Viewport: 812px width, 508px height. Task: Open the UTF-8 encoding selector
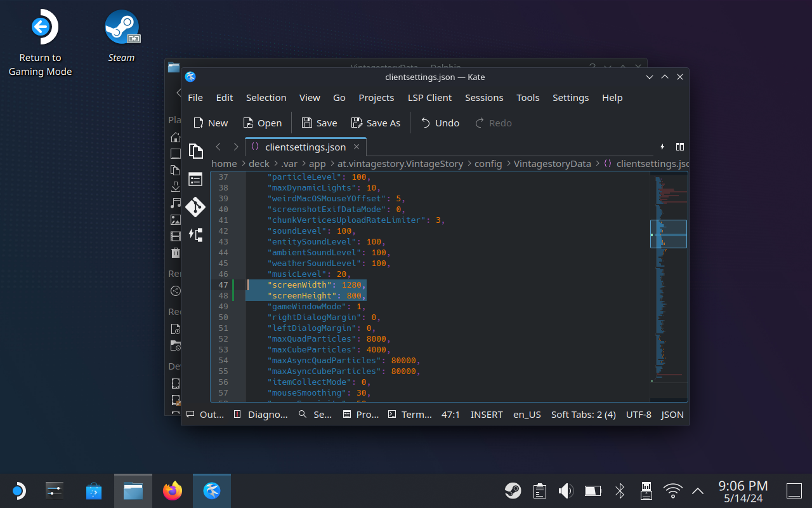pyautogui.click(x=638, y=414)
